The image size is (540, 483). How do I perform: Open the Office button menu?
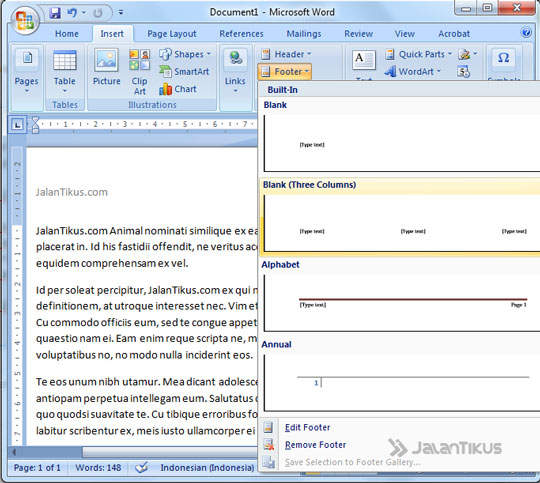coord(24,21)
